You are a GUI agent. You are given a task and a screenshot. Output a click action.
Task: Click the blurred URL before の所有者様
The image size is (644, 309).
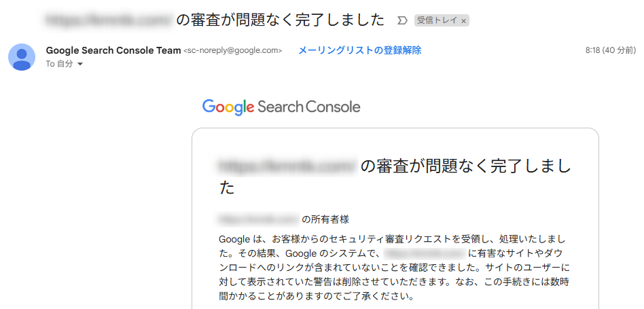point(259,219)
